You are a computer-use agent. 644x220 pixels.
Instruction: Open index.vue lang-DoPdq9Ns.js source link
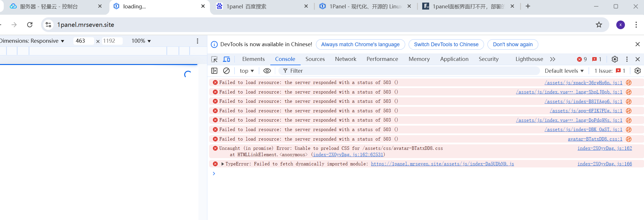(x=569, y=120)
